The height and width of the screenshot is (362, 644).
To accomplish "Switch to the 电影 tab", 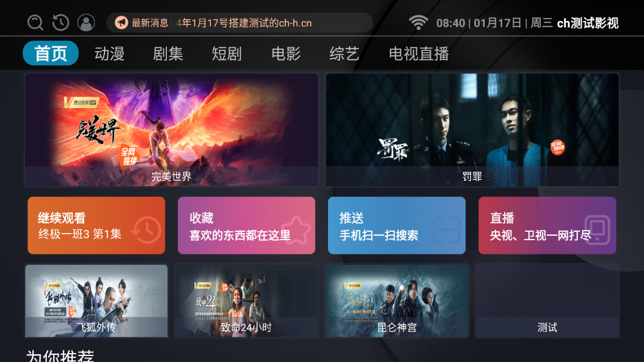I will (x=286, y=53).
